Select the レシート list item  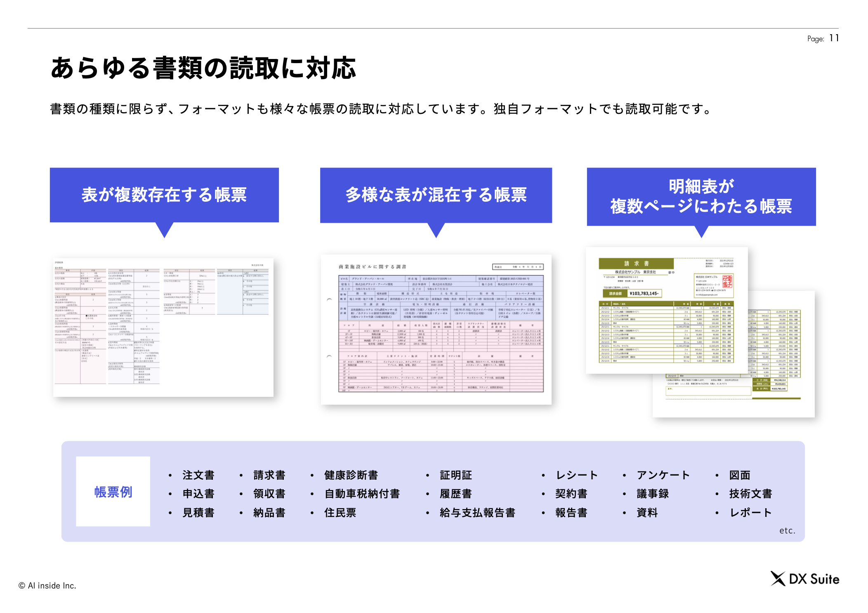tap(576, 475)
